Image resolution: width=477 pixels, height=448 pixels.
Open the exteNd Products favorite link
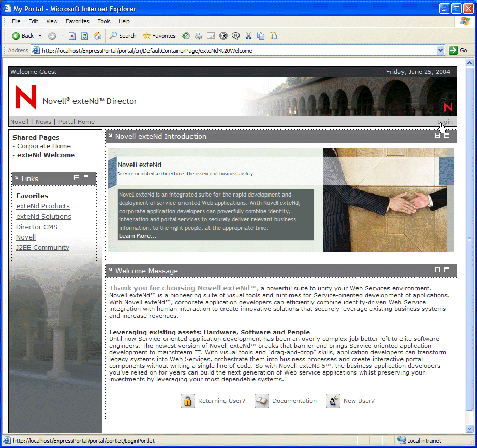43,206
